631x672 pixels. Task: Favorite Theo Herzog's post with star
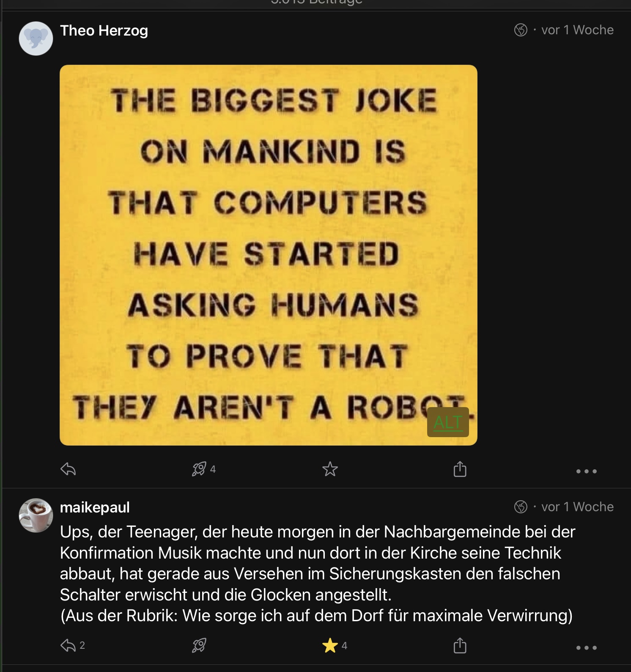330,469
